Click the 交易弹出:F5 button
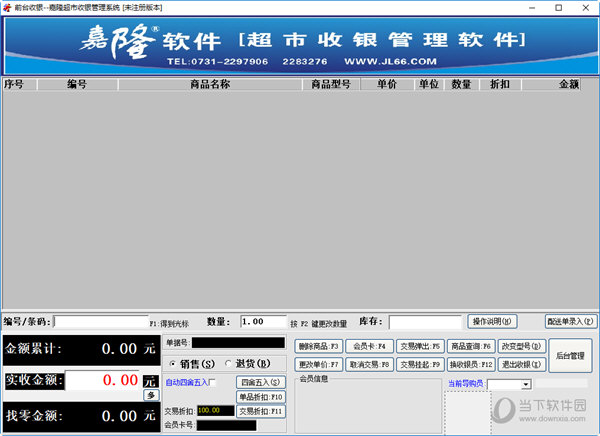Screen dimensions: 600x436 click(419, 346)
